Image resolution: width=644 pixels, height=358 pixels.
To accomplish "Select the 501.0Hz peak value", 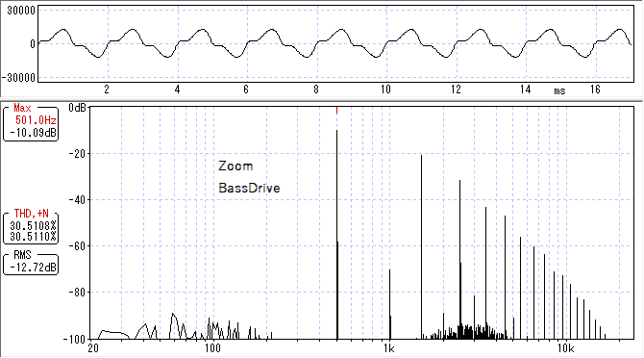I will 36,120.
